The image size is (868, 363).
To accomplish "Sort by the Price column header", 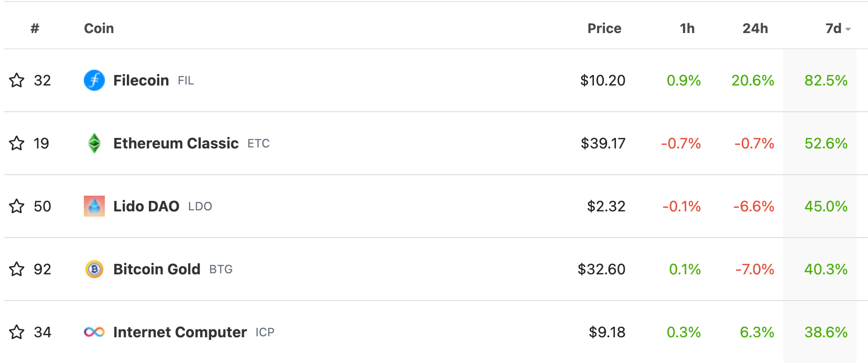I will tap(604, 28).
